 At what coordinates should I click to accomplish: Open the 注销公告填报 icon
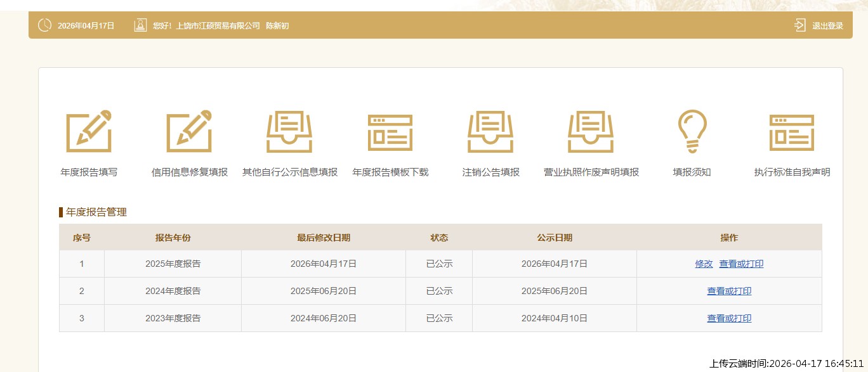pos(490,131)
